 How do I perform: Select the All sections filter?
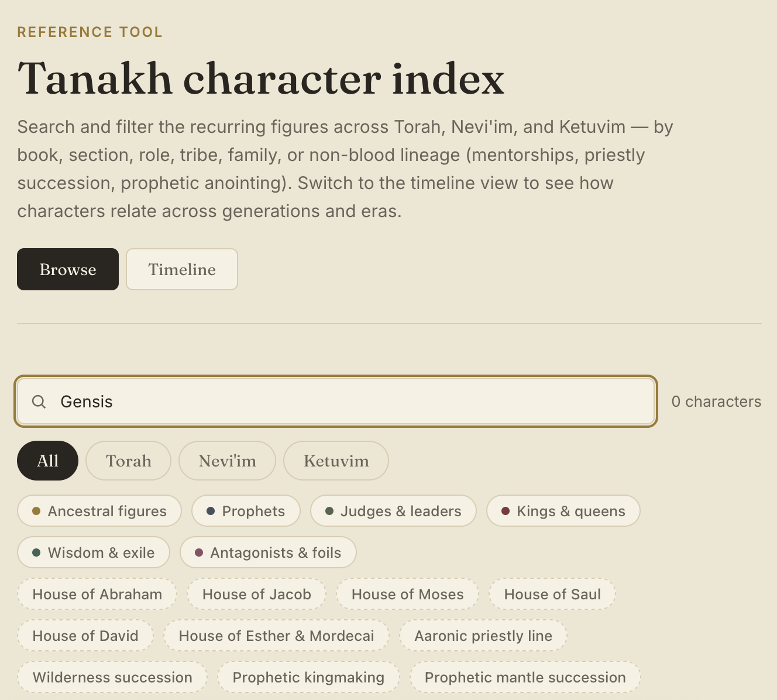coord(47,461)
